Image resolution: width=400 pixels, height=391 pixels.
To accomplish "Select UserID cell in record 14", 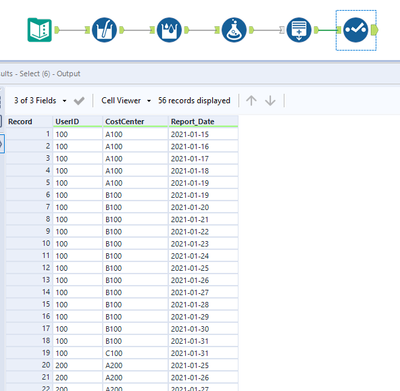I will pyautogui.click(x=77, y=292).
